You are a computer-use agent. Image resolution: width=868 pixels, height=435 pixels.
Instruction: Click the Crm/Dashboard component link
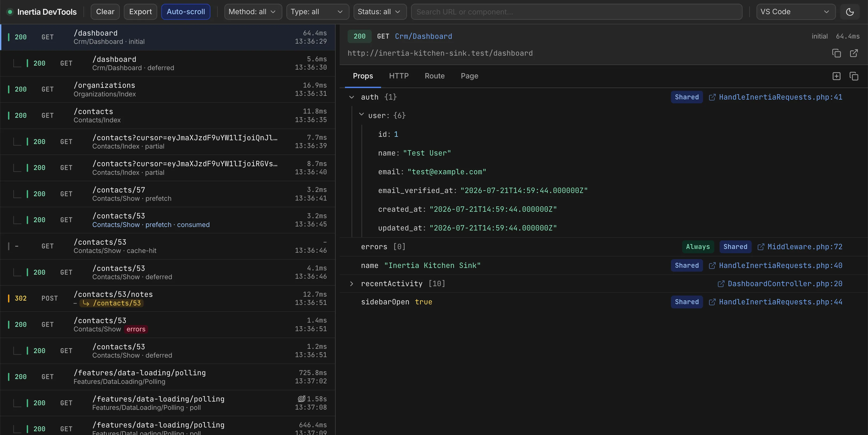tap(424, 36)
